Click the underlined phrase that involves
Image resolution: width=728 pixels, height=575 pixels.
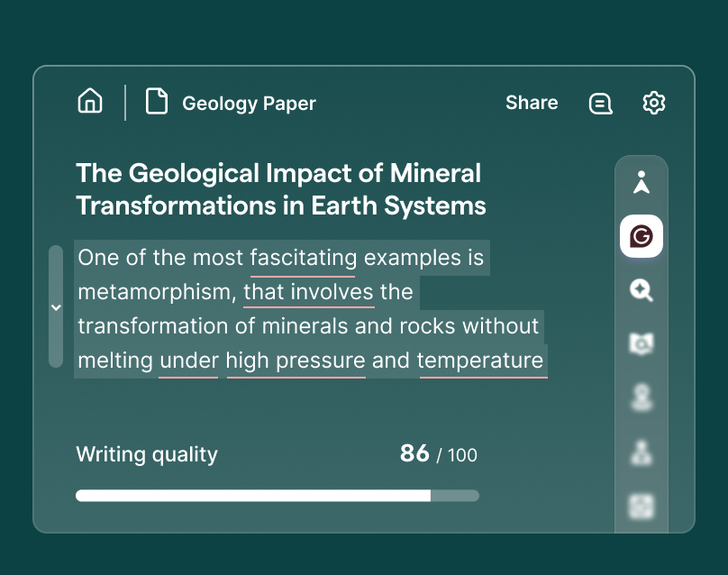pyautogui.click(x=308, y=292)
